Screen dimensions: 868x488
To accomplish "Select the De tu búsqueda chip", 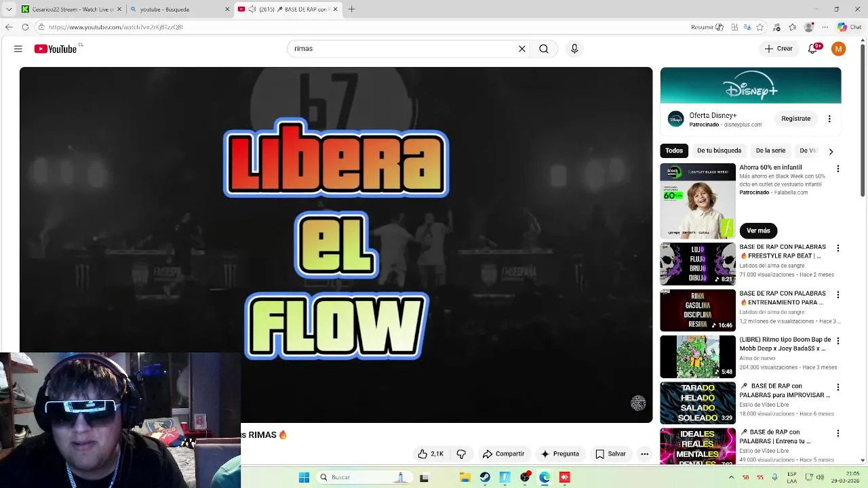I will coord(719,150).
